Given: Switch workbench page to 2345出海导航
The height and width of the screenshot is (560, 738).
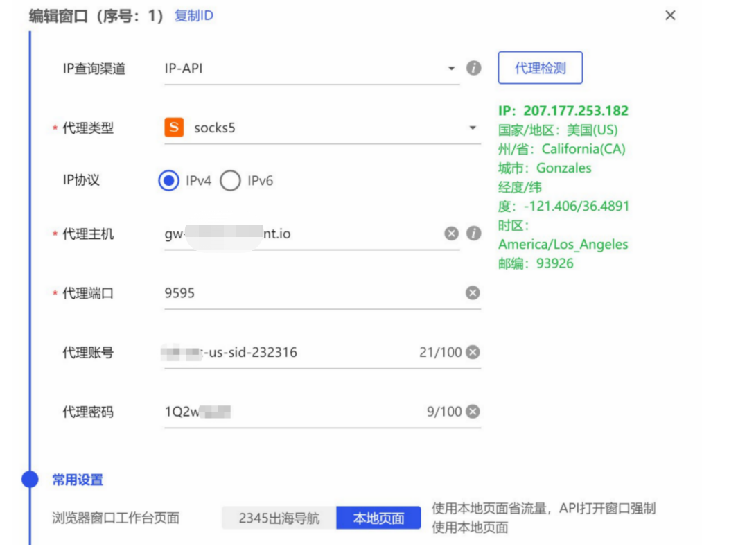Looking at the screenshot, I should 279,518.
